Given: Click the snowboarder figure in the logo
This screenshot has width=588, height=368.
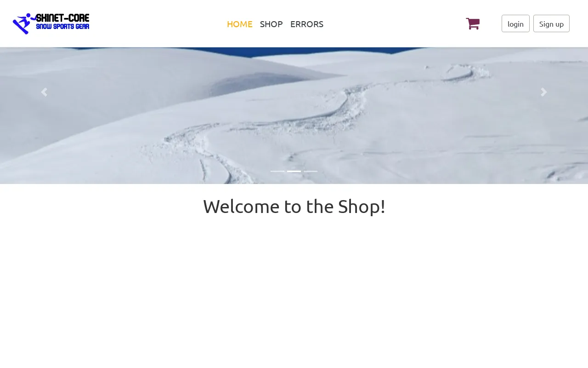Looking at the screenshot, I should [24, 23].
